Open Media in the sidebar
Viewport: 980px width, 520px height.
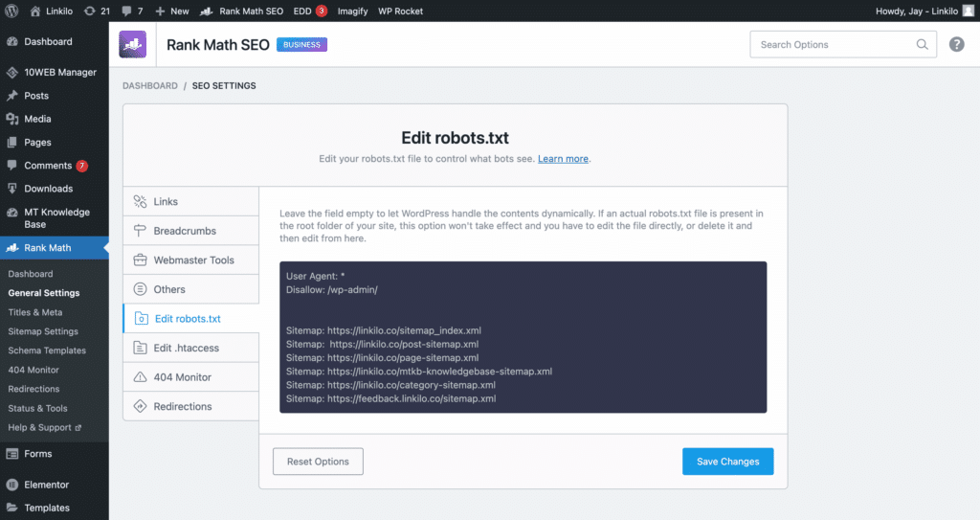[x=55, y=119]
